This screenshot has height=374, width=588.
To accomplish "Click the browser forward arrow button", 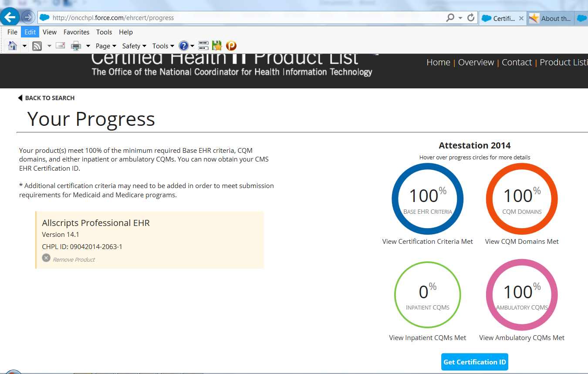I will pos(28,17).
